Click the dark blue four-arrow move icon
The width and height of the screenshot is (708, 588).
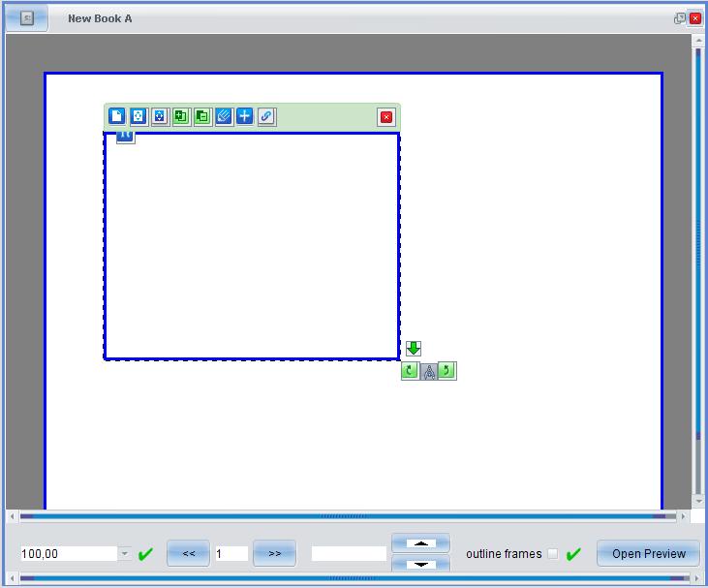click(160, 116)
